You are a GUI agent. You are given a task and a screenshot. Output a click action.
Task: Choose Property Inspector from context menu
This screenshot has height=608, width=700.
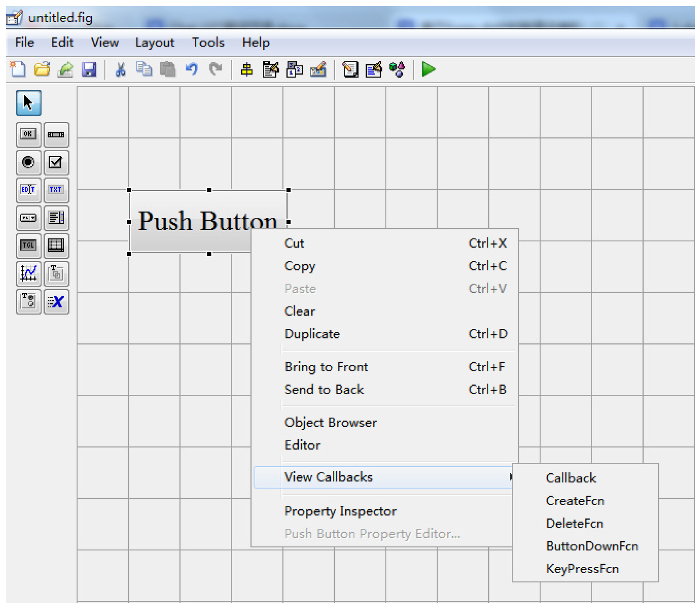[340, 511]
